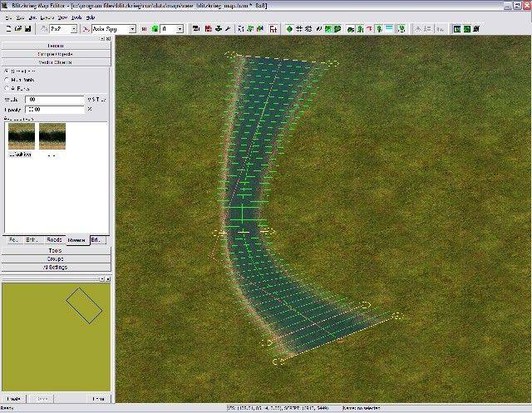The height and width of the screenshot is (413, 532).
Task: Select the third radio option in the list
Action: pos(7,88)
